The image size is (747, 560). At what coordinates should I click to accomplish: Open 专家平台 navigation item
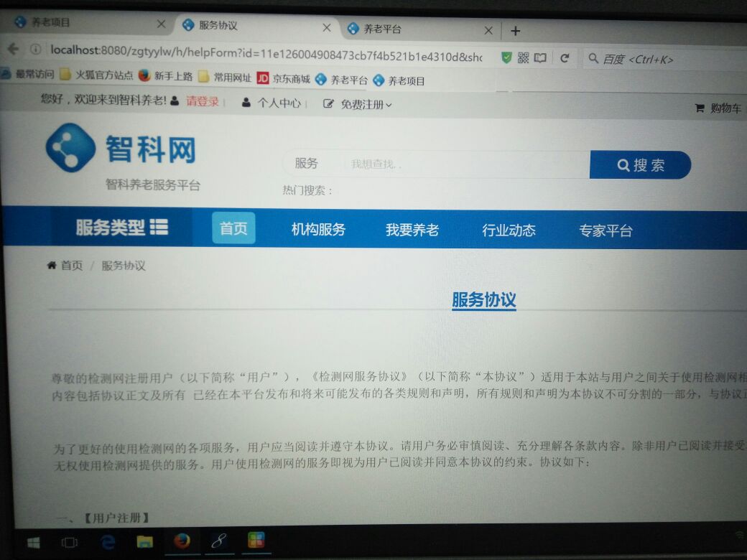606,230
